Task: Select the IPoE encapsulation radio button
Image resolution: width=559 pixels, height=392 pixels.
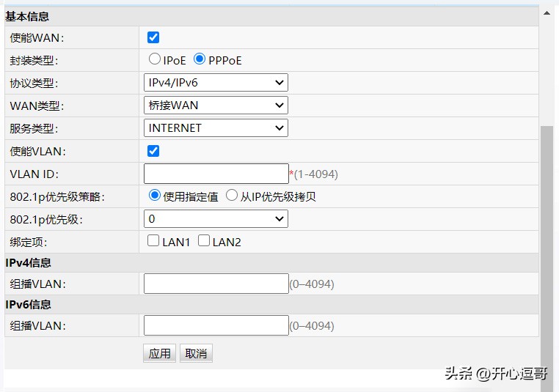Action: 154,59
